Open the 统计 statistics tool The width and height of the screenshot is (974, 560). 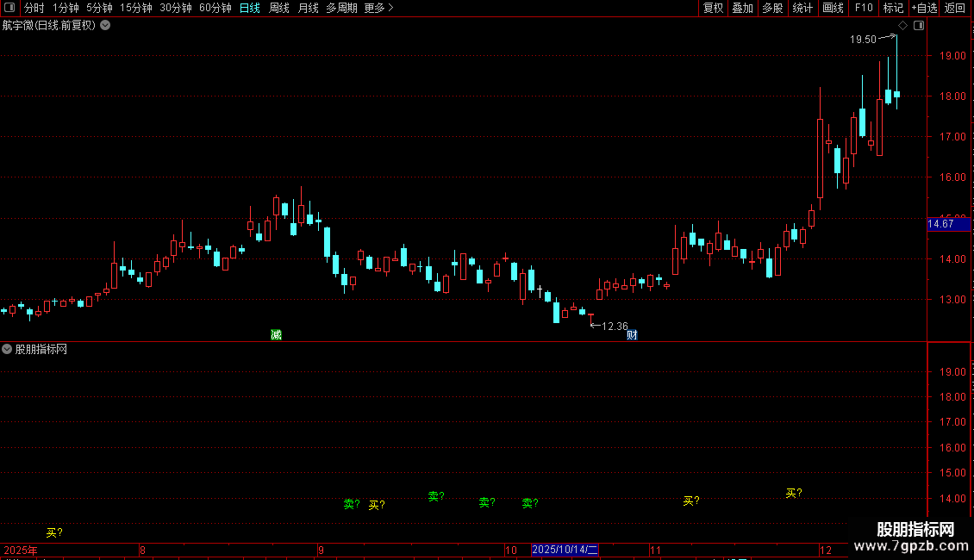pos(802,8)
